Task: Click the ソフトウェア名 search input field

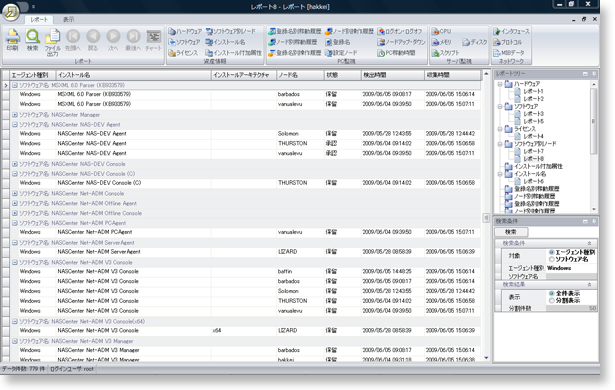Action: [x=571, y=276]
